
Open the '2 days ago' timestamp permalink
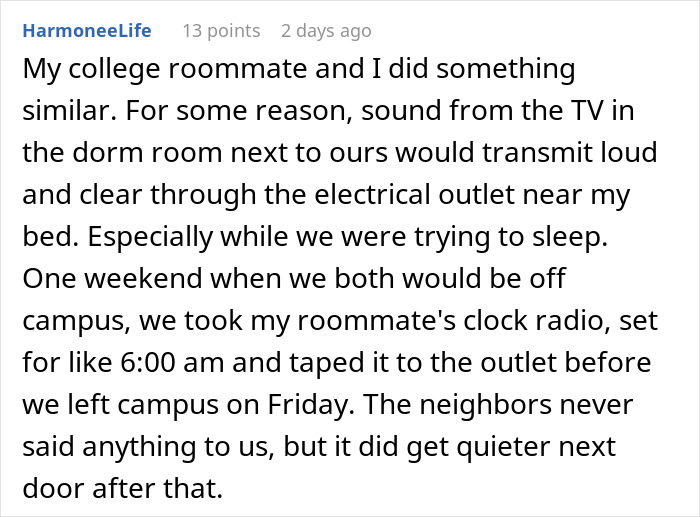pyautogui.click(x=326, y=31)
